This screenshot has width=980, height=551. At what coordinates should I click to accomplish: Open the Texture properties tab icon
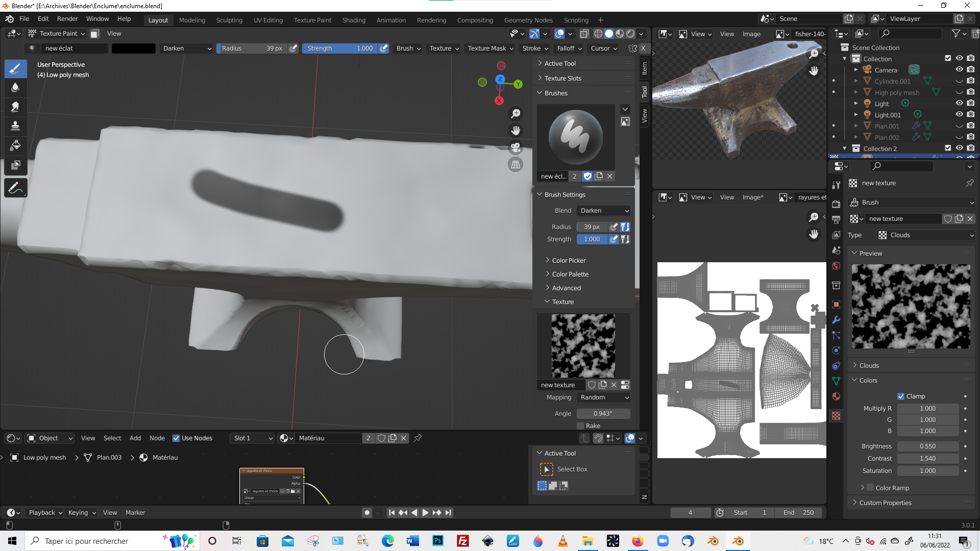point(836,416)
